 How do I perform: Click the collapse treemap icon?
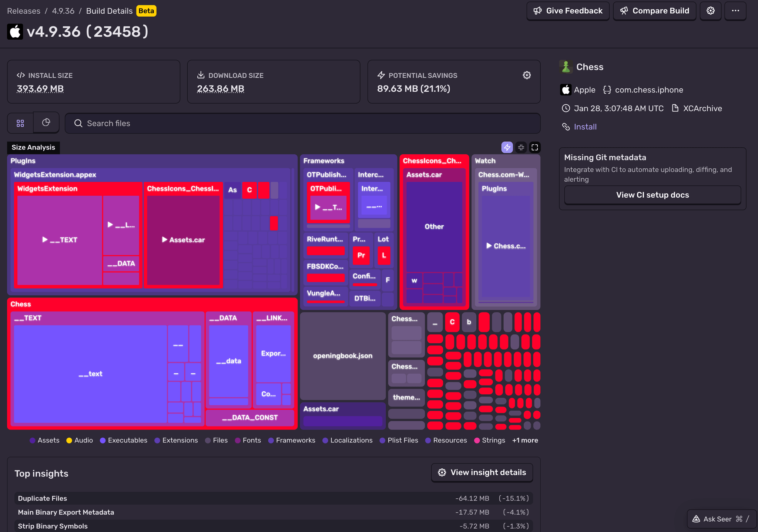(x=521, y=147)
